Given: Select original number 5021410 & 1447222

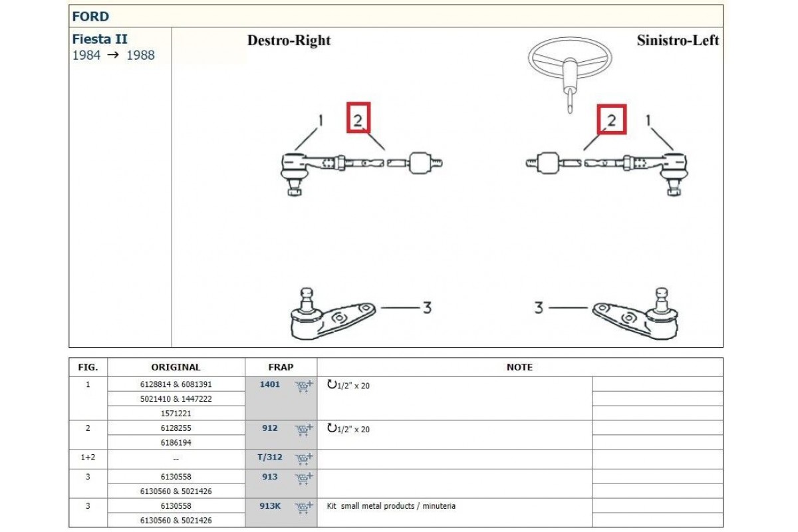Looking at the screenshot, I should (x=176, y=399).
